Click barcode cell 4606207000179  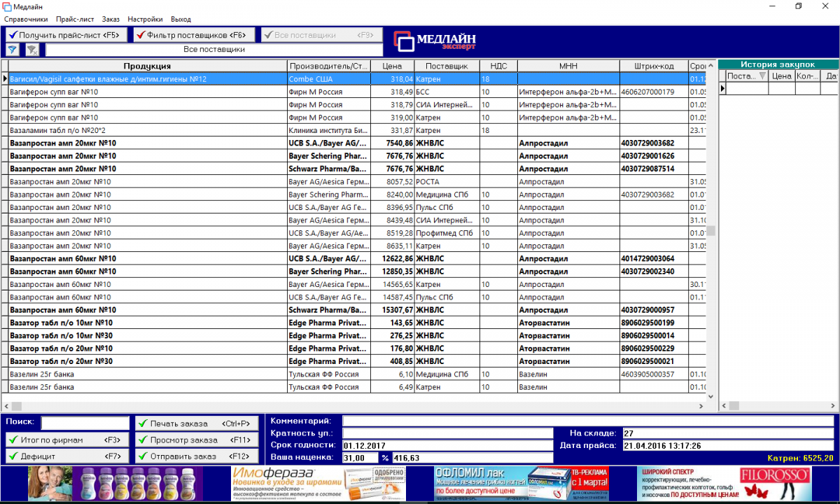654,92
